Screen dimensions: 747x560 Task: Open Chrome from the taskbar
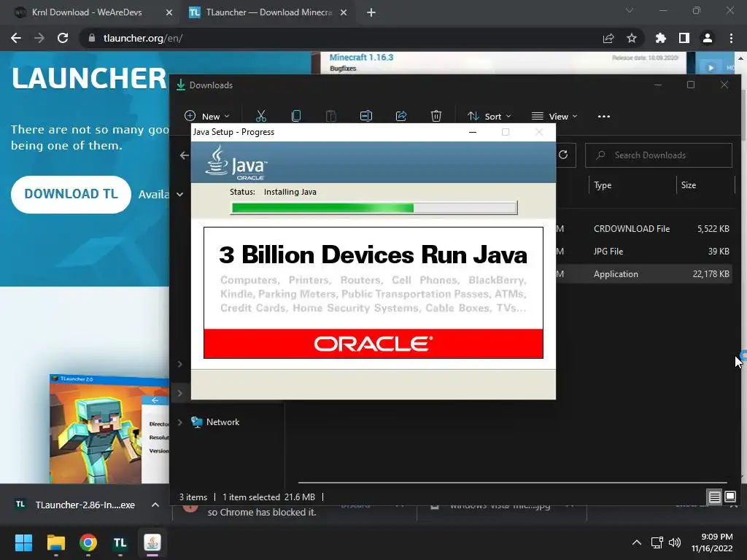coord(88,542)
